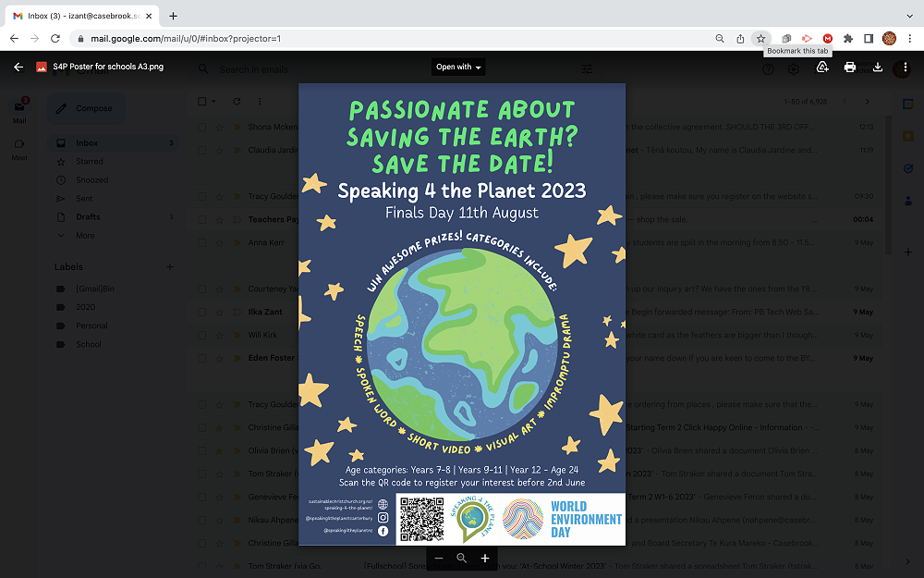Expand the Open with dropdown
Screen dimensions: 924x578
pos(459,67)
